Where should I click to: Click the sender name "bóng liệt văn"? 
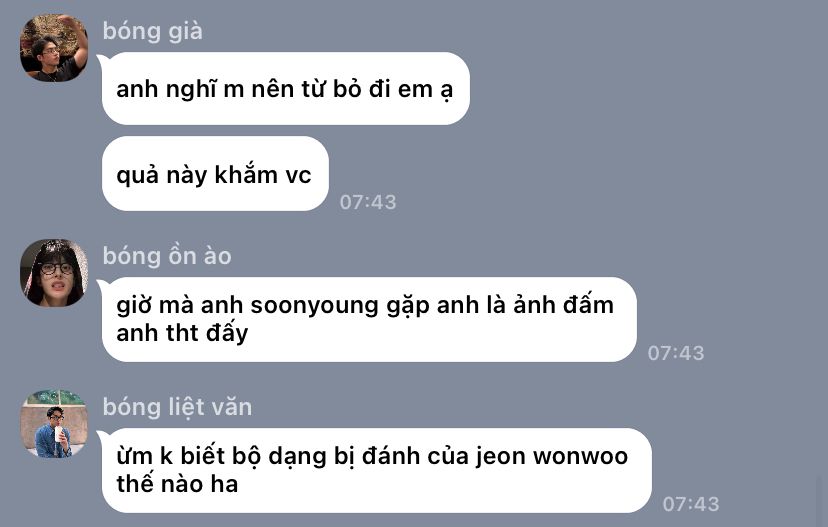177,407
